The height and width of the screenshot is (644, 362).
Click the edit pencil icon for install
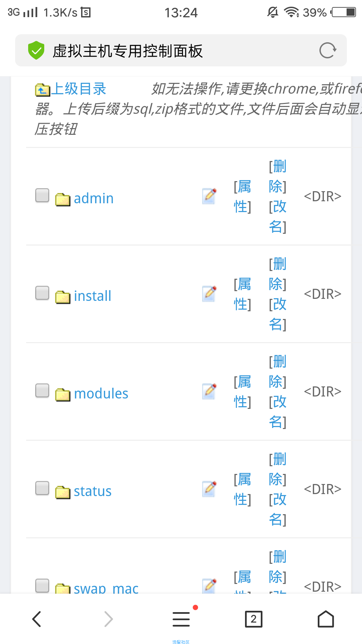click(x=209, y=294)
